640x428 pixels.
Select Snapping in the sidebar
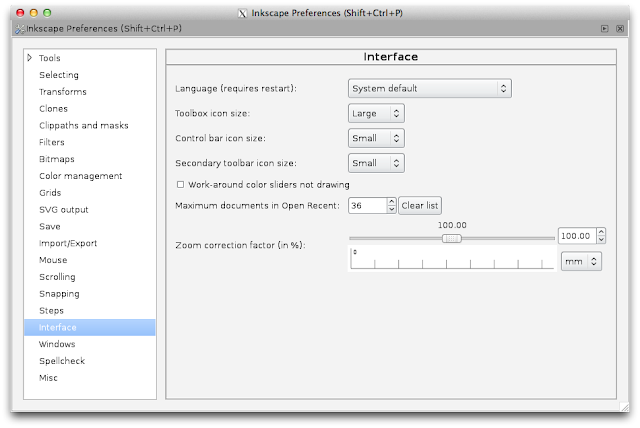pos(59,294)
